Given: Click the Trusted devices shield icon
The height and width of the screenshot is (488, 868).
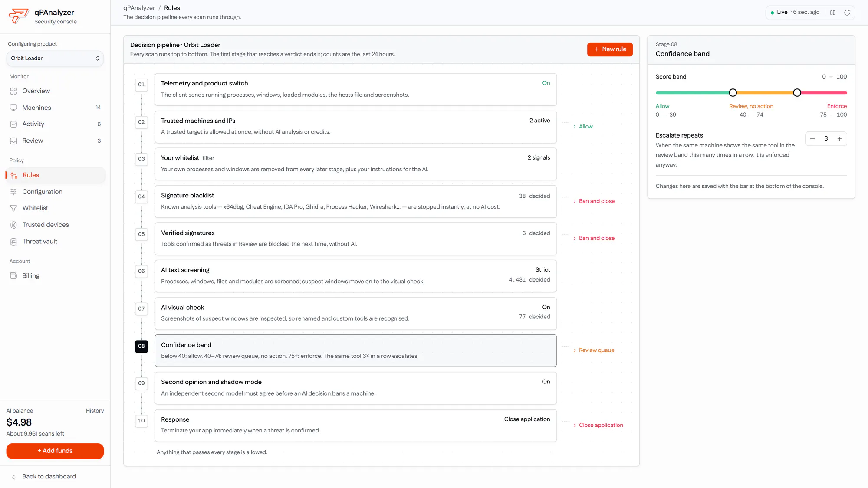Looking at the screenshot, I should [x=13, y=225].
